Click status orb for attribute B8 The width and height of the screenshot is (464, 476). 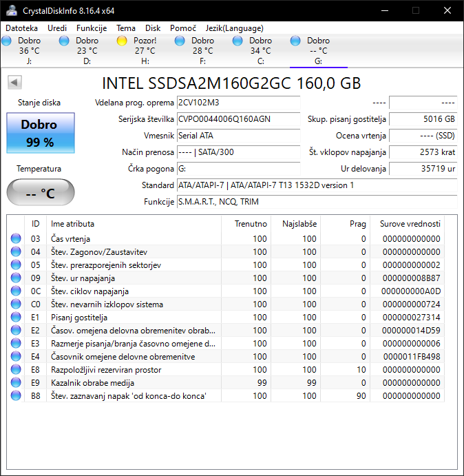(16, 395)
